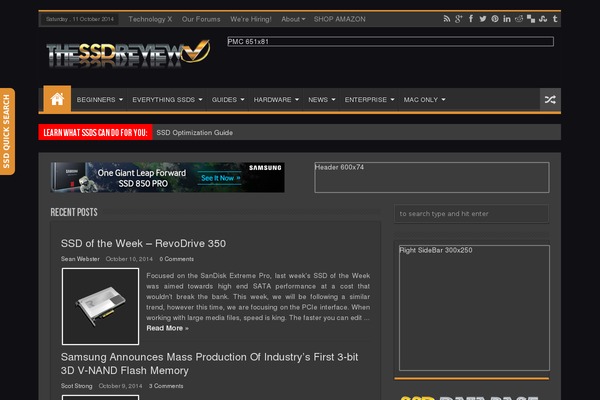The width and height of the screenshot is (600, 400).
Task: Open the Twitter bird icon
Action: [483, 19]
